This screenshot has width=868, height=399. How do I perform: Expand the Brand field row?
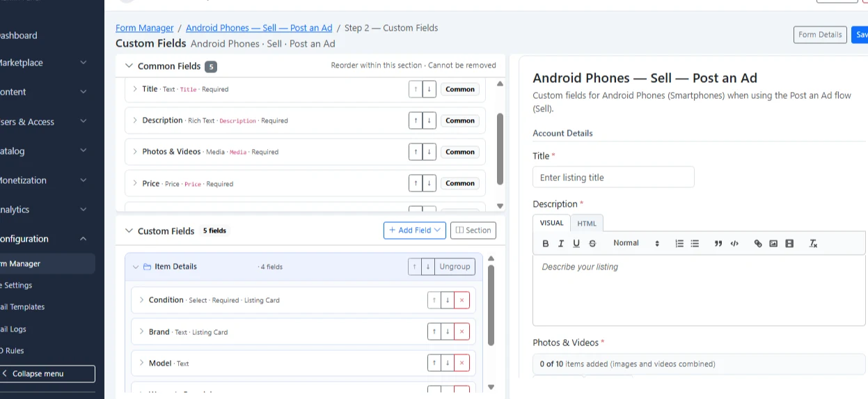coord(141,332)
